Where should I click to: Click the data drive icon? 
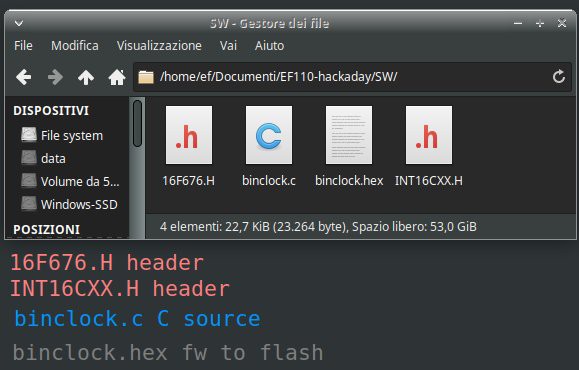(x=29, y=158)
